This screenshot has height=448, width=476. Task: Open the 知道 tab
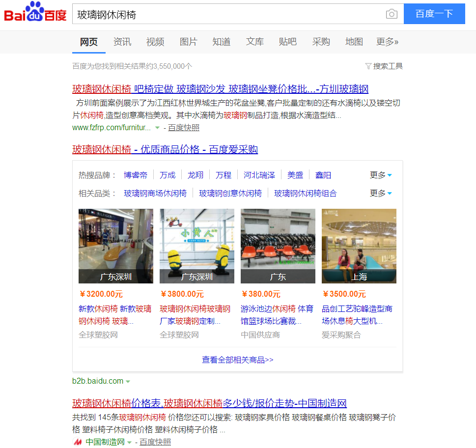[222, 42]
